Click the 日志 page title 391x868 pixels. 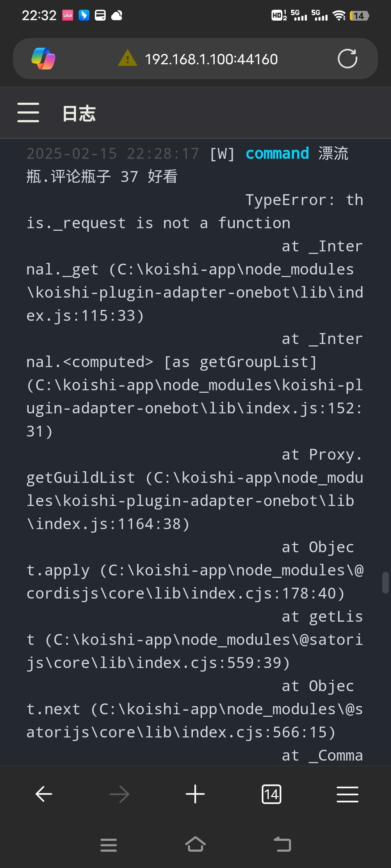[79, 114]
